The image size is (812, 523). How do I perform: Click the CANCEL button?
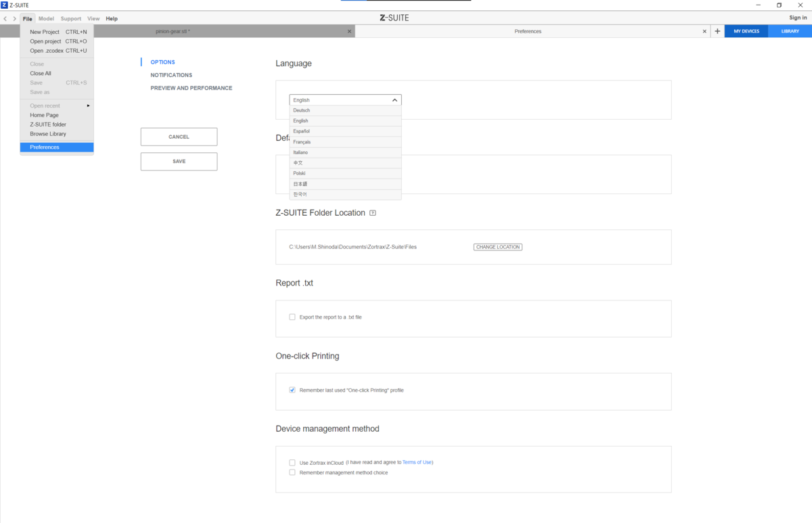(x=179, y=137)
